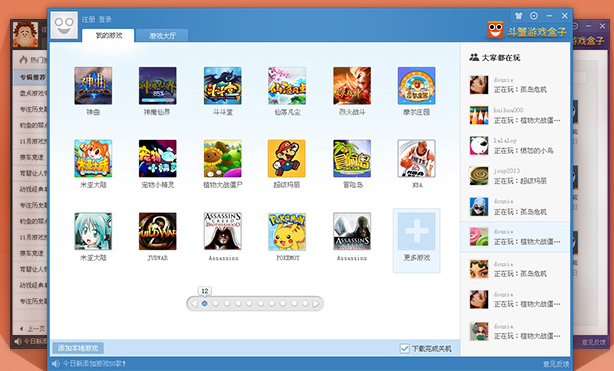
Task: Click the smiley profile avatar
Action: (64, 25)
